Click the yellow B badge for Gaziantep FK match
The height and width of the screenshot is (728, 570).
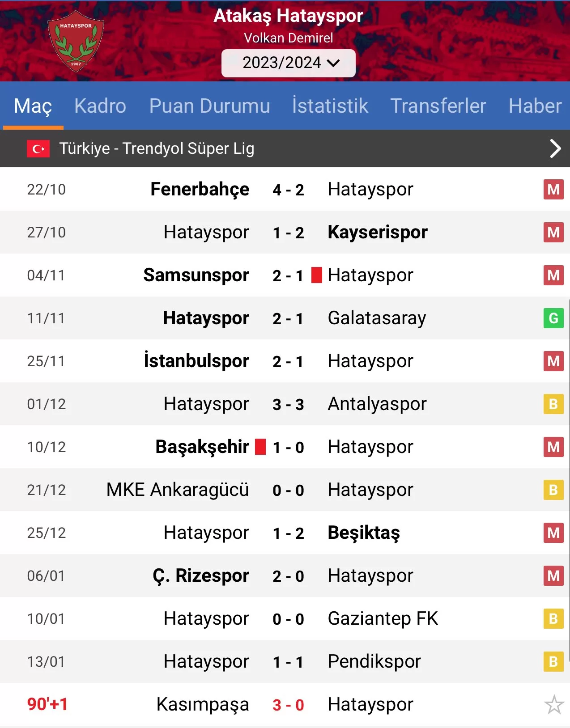[x=553, y=619]
